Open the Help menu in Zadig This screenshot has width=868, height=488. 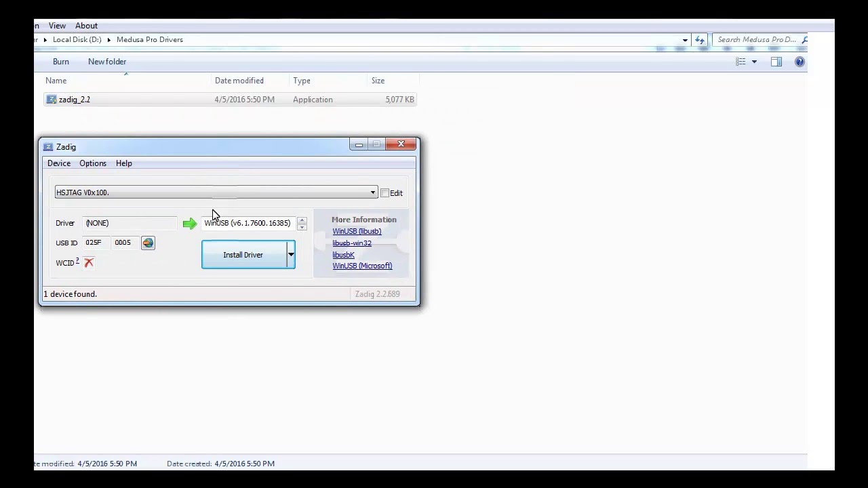[123, 163]
